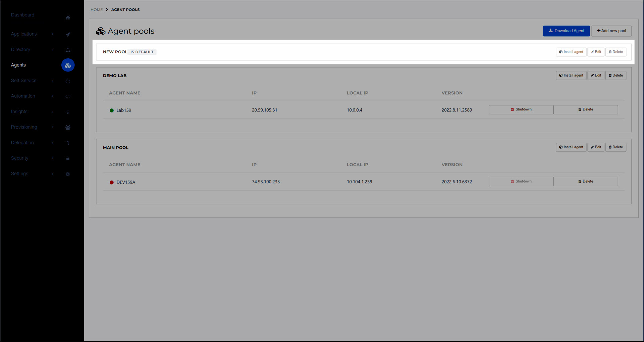Click the green status dot for Lab159
The image size is (644, 342).
112,110
